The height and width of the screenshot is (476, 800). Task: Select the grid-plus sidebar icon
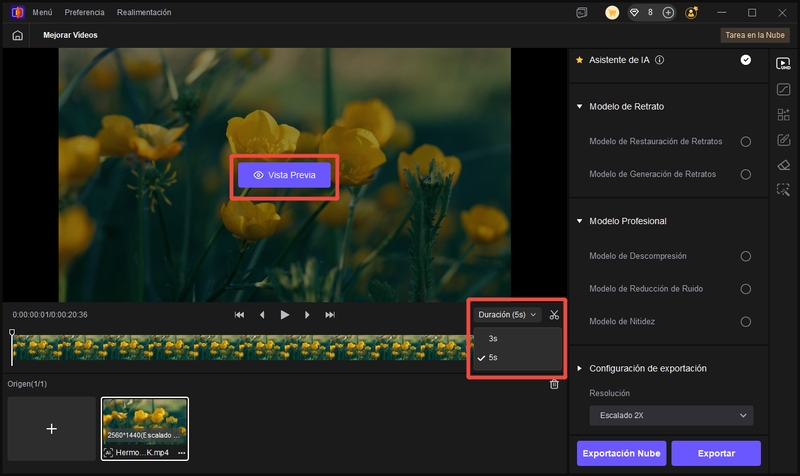coord(783,114)
